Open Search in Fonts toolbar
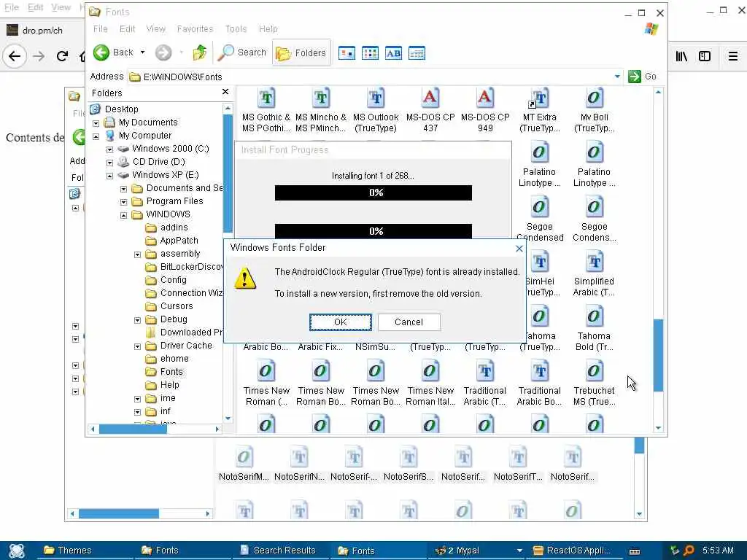 coord(242,52)
